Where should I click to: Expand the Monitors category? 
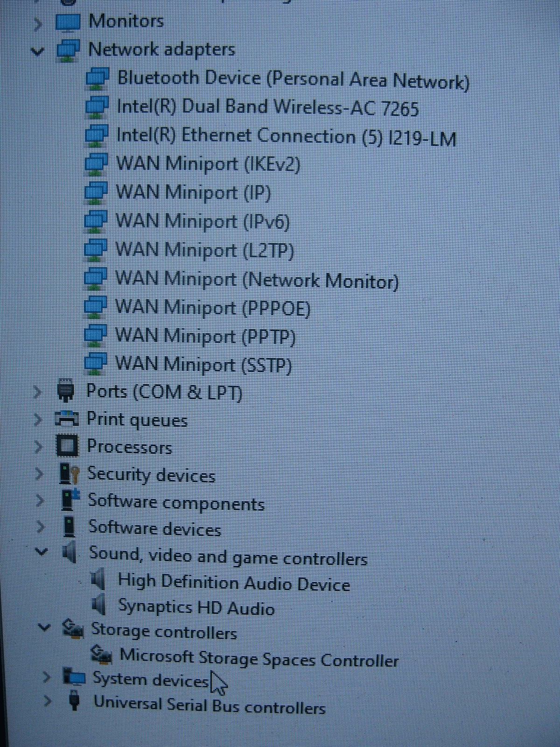tap(38, 22)
